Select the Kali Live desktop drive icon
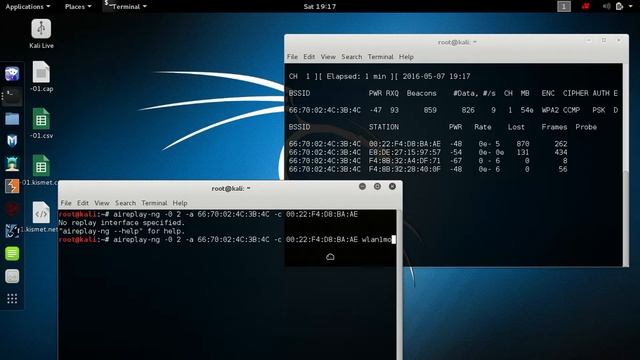 (x=41, y=33)
